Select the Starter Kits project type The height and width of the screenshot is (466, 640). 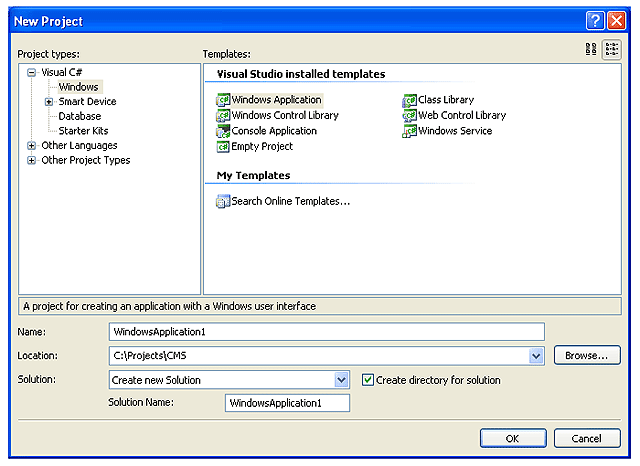coord(83,131)
